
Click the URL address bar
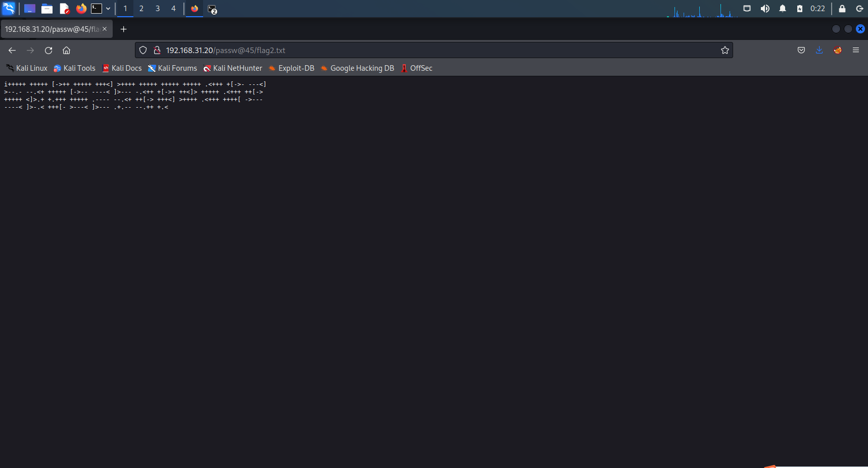(433, 50)
